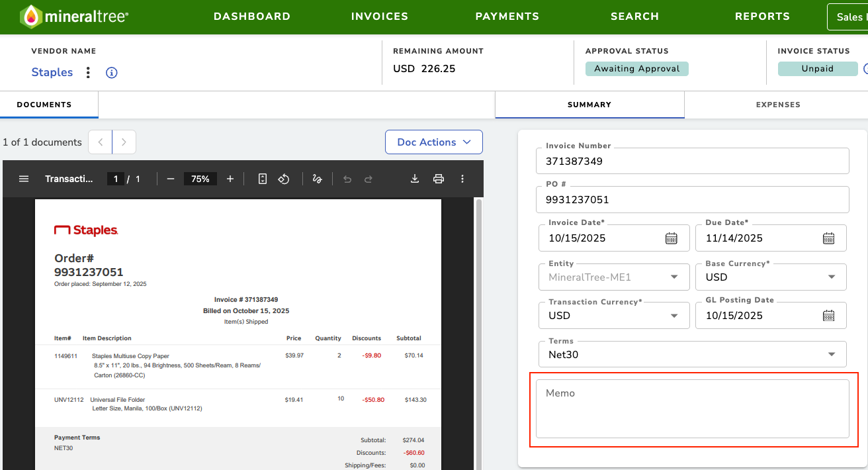Viewport: 868px width, 470px height.
Task: Open GL Posting Date calendar picker
Action: (829, 316)
